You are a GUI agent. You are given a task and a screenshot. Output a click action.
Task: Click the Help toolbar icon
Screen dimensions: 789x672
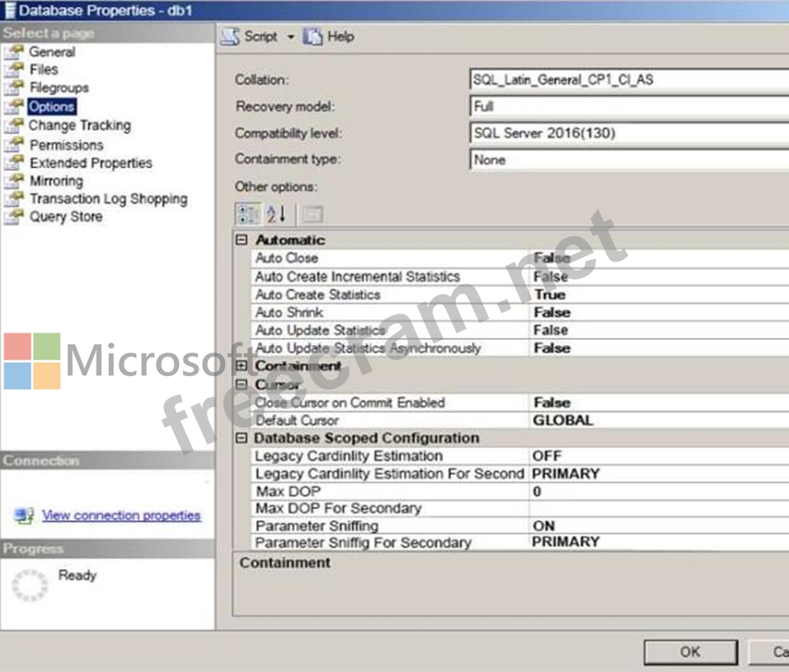tap(312, 37)
